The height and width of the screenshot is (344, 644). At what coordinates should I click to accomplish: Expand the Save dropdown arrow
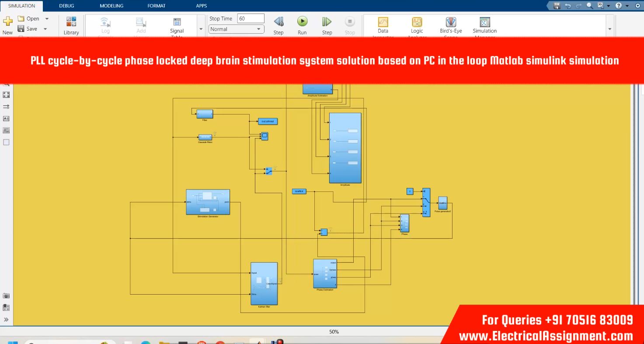click(45, 29)
